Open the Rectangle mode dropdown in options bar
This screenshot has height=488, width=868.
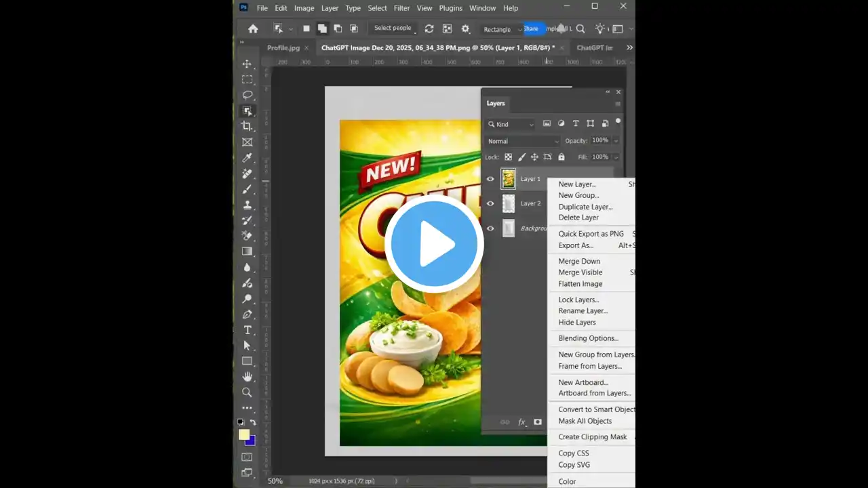click(x=502, y=29)
